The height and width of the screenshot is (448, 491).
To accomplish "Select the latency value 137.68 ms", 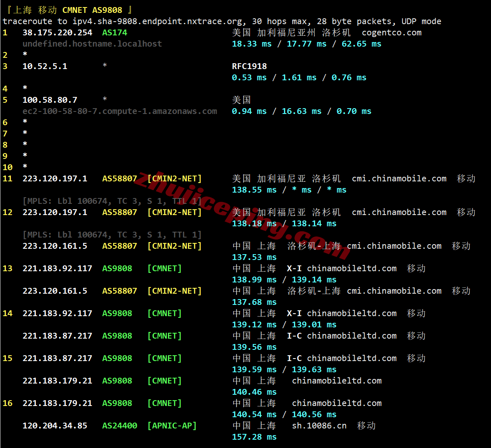I will point(254,302).
